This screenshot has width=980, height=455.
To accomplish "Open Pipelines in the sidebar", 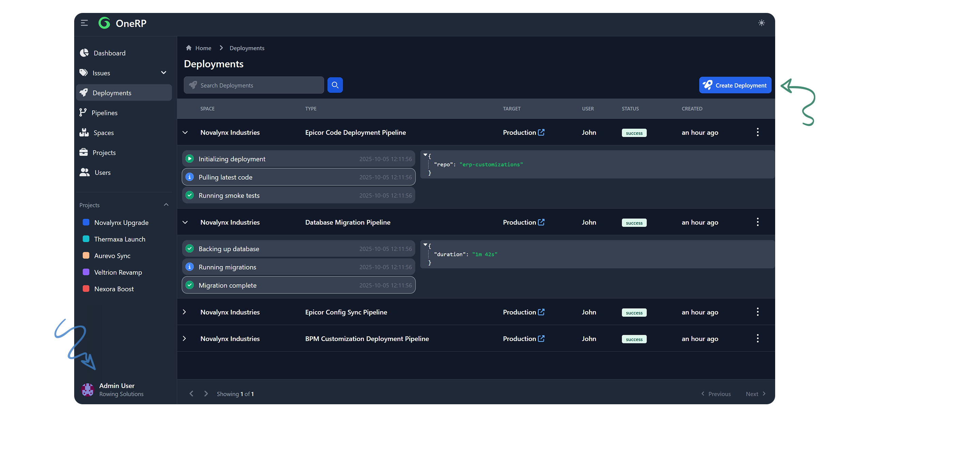I will [104, 113].
